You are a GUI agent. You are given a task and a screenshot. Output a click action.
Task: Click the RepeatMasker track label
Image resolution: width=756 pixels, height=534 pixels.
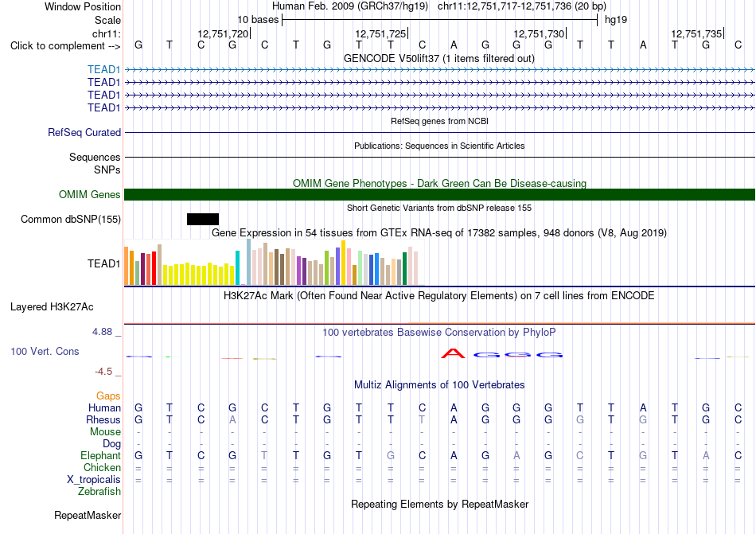tap(88, 515)
